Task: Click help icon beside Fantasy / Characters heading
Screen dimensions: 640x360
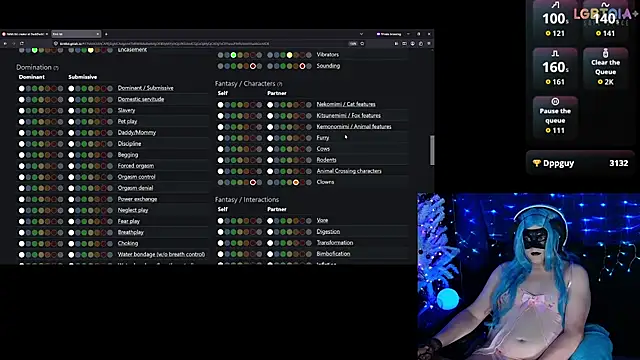Action: pos(280,84)
